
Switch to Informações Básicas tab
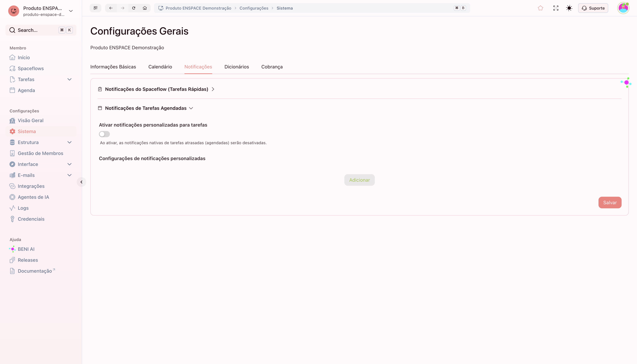click(x=113, y=67)
